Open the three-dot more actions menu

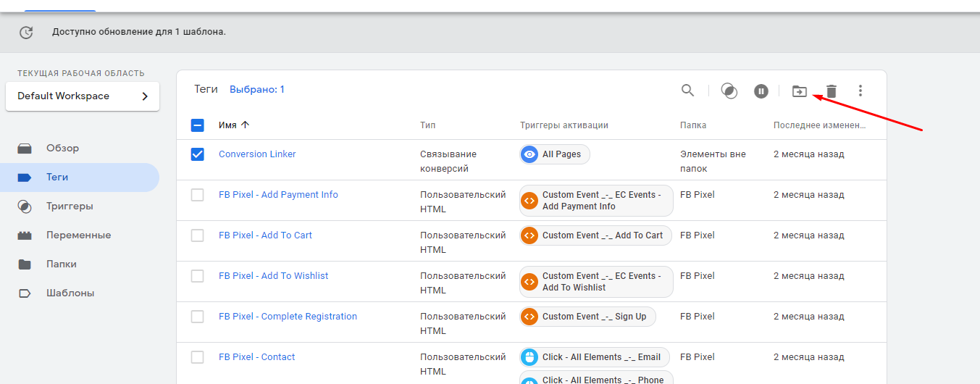(x=860, y=91)
